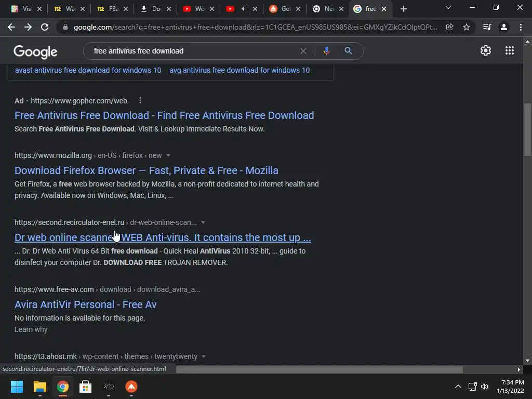Open Google quick settings gear

coord(486,50)
